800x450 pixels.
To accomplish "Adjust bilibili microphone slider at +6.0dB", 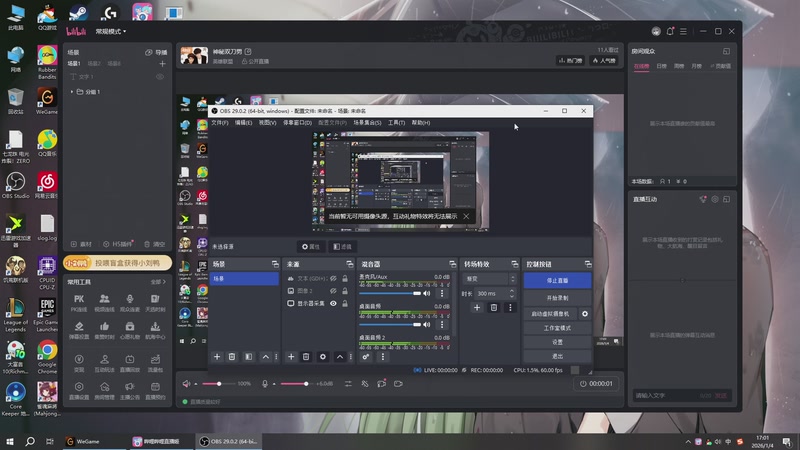I will [x=297, y=384].
